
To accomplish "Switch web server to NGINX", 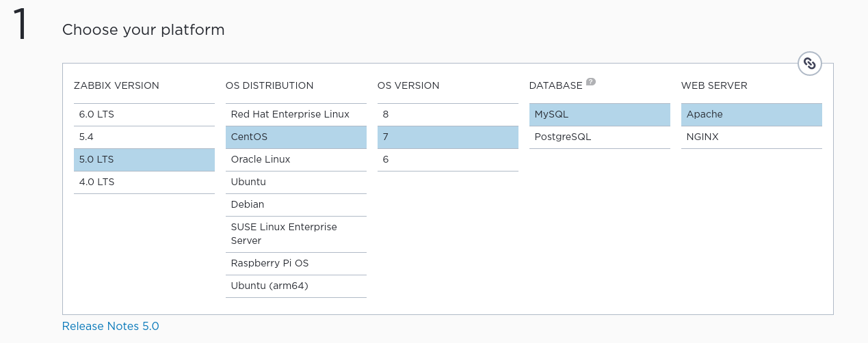I will [x=751, y=137].
